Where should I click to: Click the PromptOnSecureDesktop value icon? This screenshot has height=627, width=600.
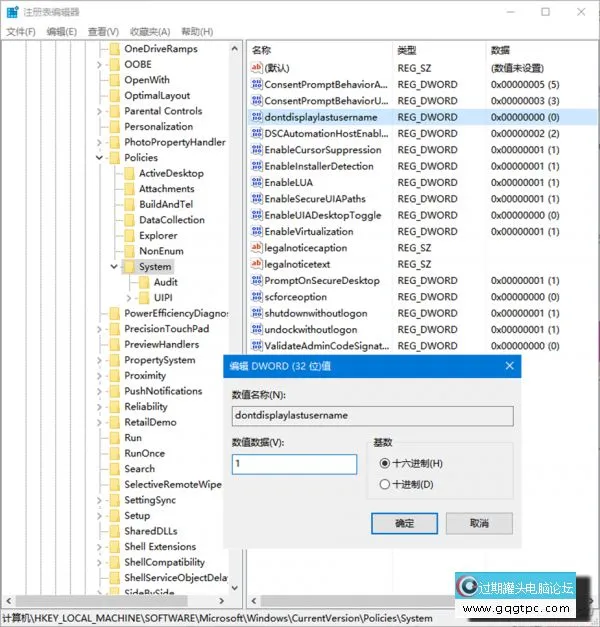coord(256,281)
